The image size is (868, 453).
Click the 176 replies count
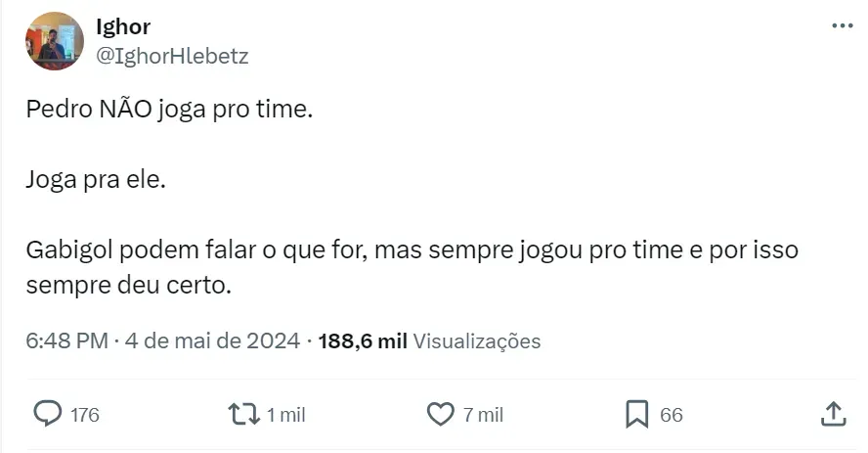click(x=85, y=415)
